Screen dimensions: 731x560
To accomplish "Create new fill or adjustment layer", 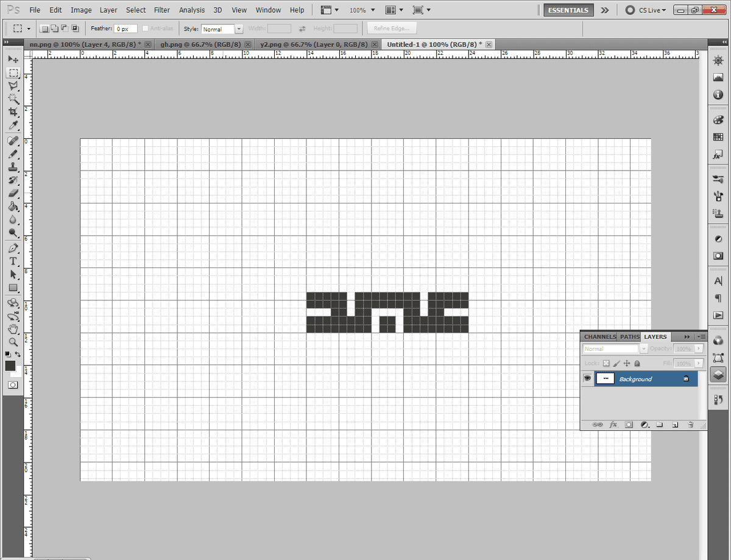I will pos(644,424).
